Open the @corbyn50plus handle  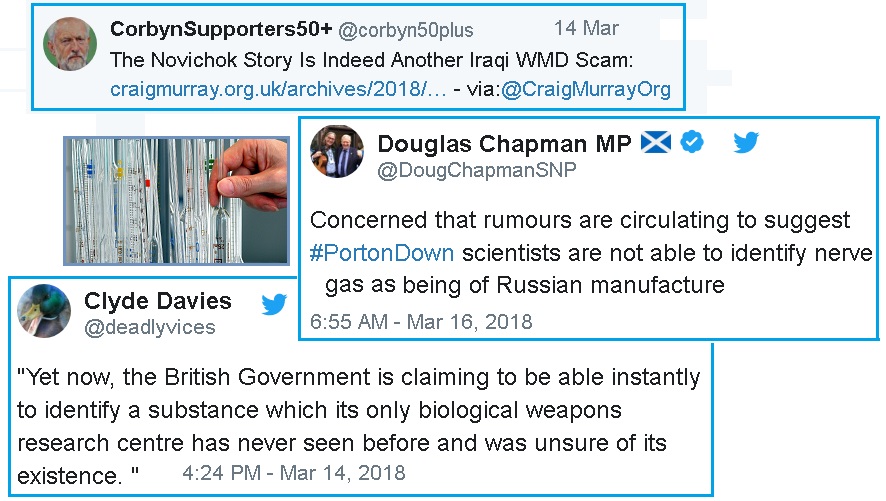[406, 30]
